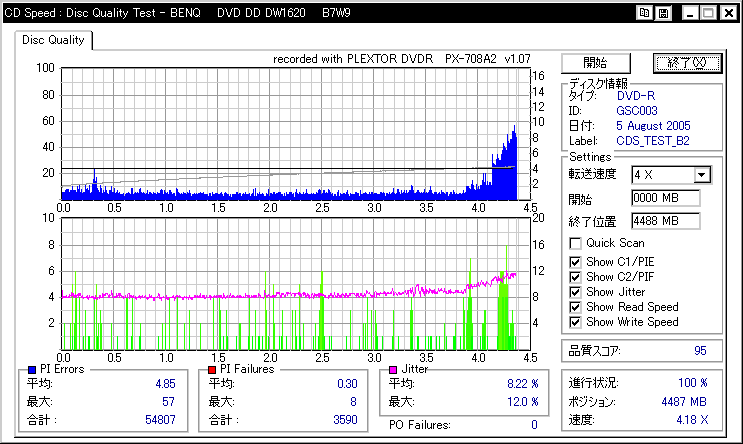The height and width of the screenshot is (444, 743).
Task: Click the PI Failures and jitter lower graph
Action: coord(295,284)
